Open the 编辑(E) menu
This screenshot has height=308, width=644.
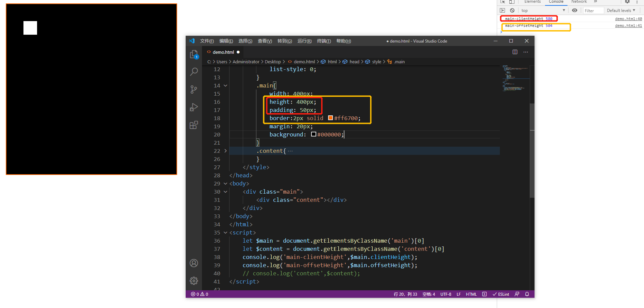pos(226,41)
